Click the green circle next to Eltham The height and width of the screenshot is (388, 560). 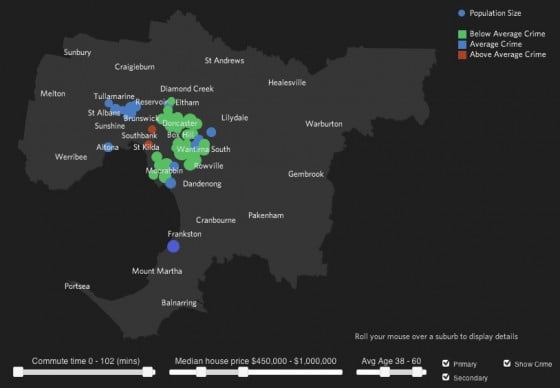171,101
